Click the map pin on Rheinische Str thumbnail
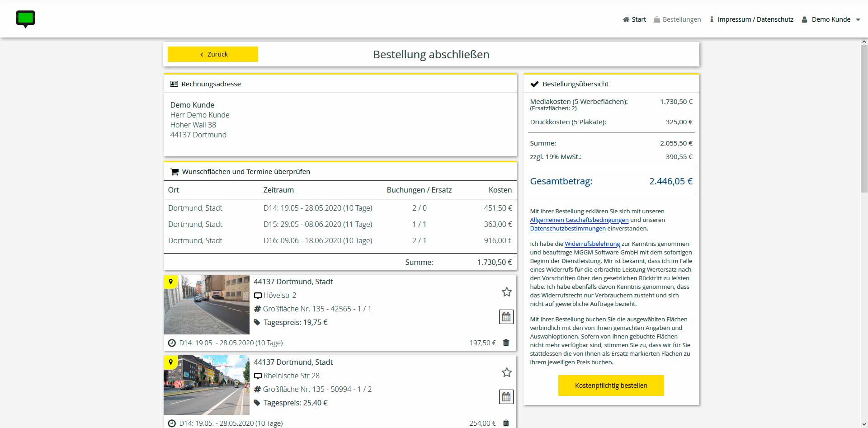 [x=170, y=362]
